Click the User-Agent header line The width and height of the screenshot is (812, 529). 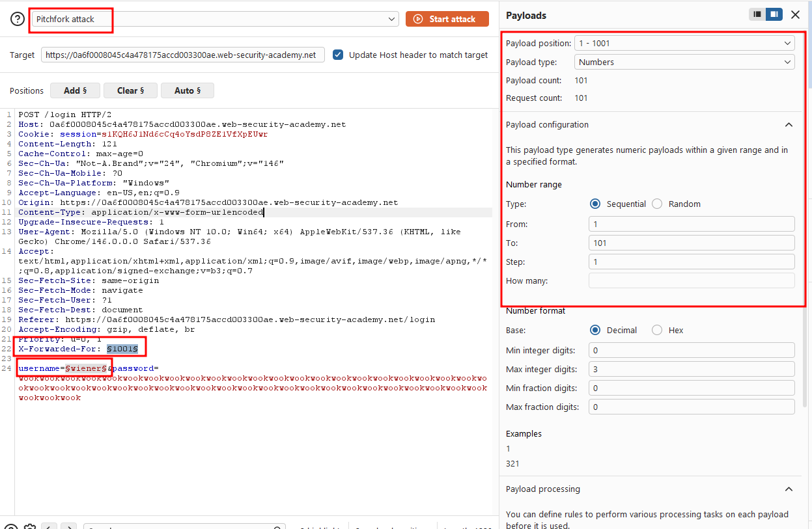click(240, 237)
